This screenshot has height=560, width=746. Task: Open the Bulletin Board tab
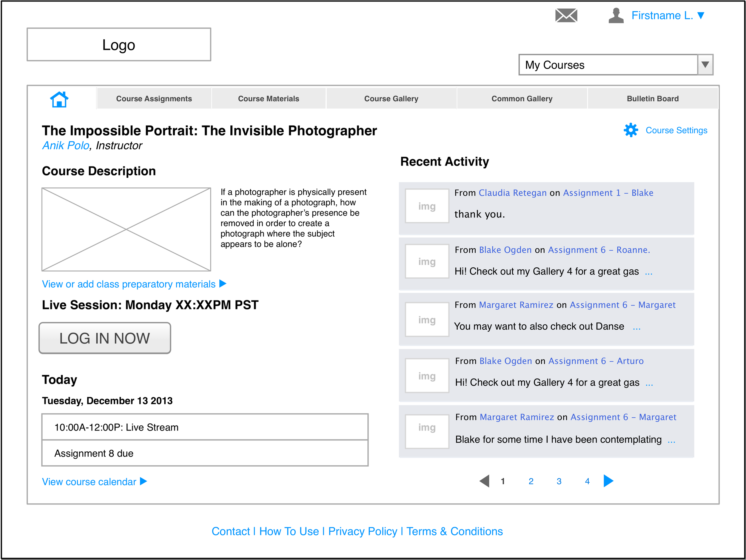tap(652, 99)
